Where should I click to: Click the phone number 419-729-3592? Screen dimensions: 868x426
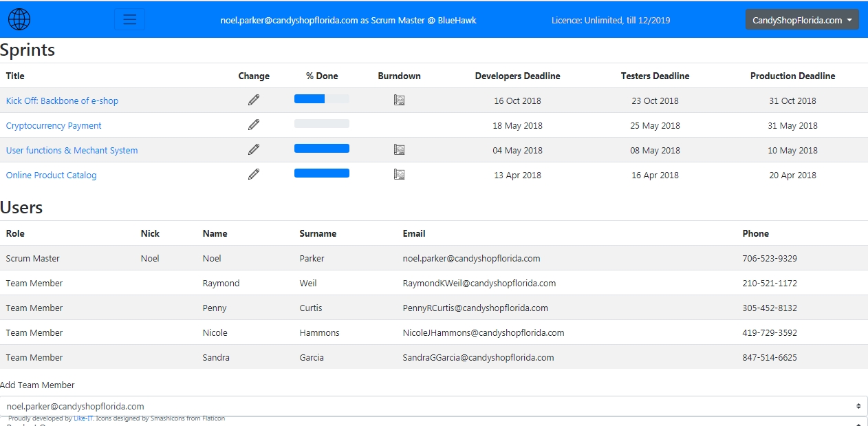(770, 332)
